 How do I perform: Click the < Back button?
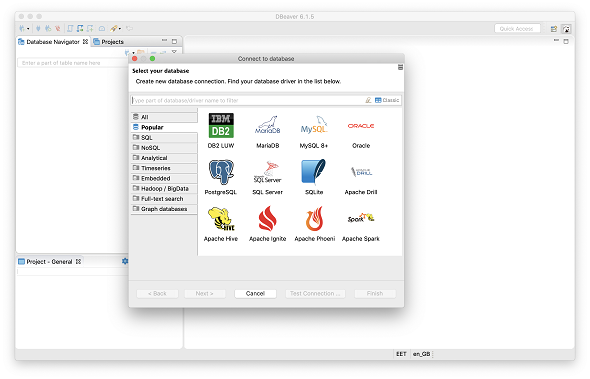[x=157, y=293]
